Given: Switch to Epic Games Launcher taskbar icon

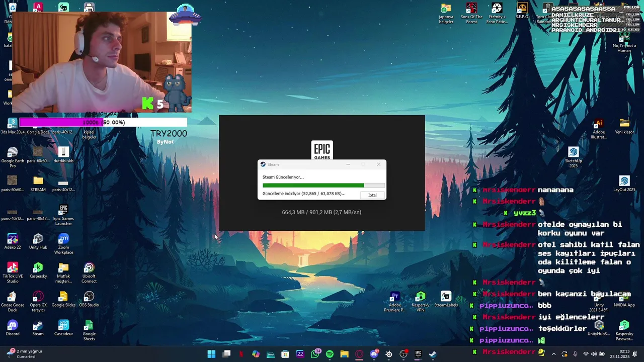Looking at the screenshot, I should tap(418, 354).
